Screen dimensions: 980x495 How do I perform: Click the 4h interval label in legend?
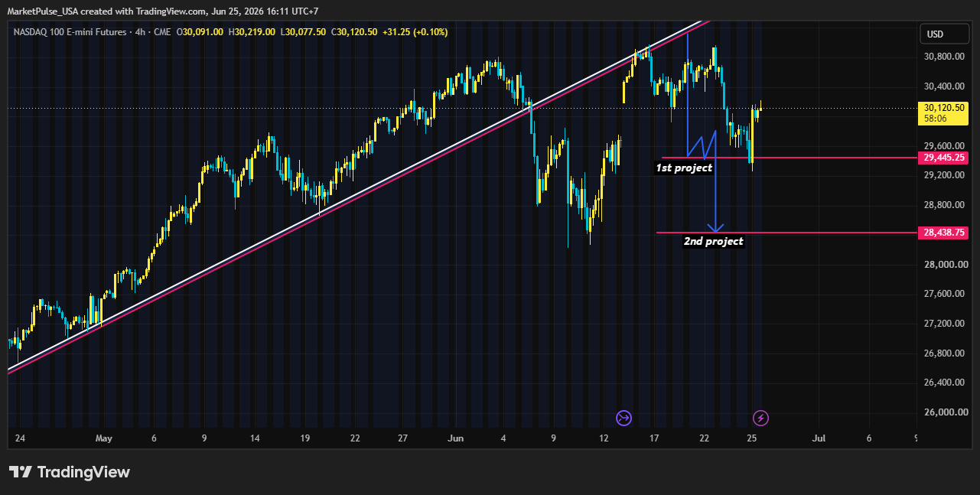click(x=140, y=32)
